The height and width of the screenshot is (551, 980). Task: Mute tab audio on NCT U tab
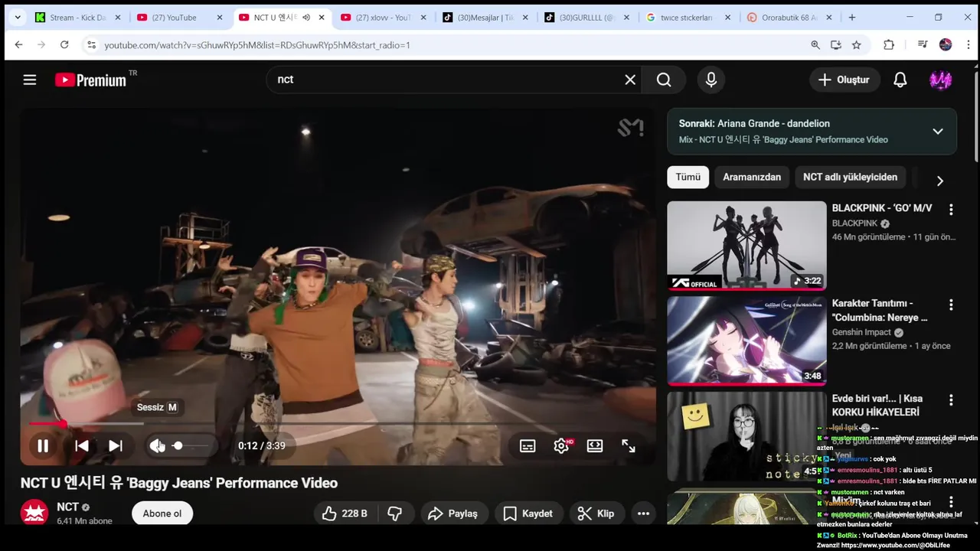click(306, 17)
